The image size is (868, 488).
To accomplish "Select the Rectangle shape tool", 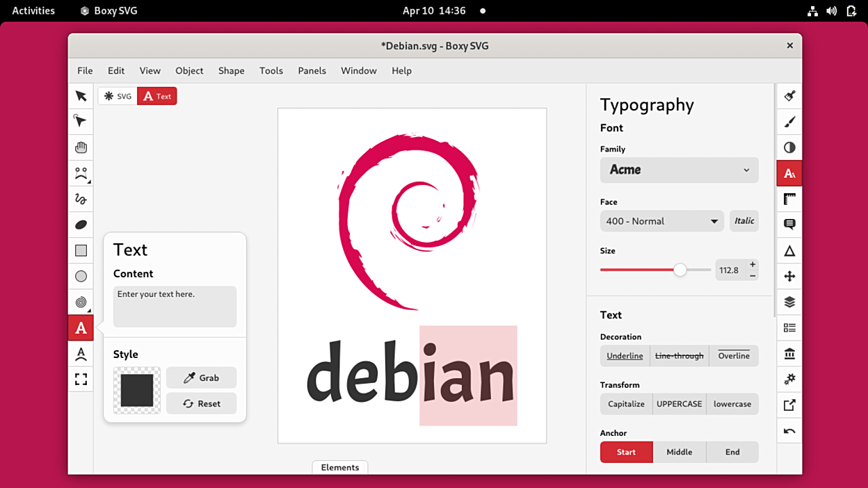I will pyautogui.click(x=81, y=250).
